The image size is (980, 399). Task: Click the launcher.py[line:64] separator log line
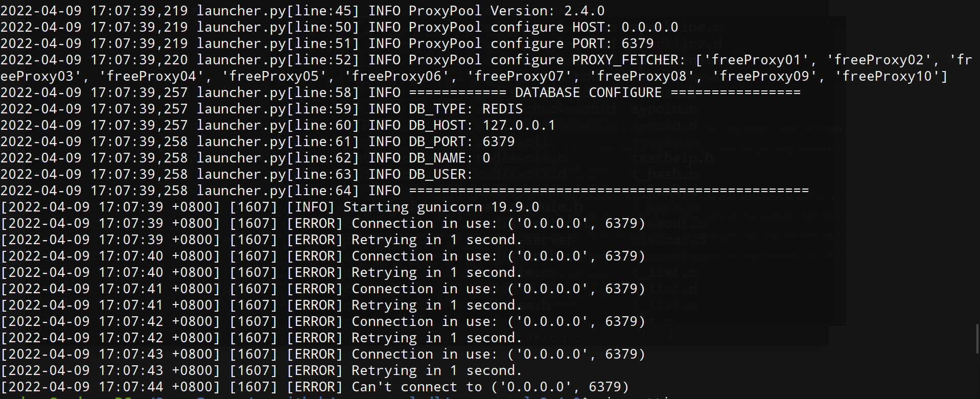(x=405, y=191)
